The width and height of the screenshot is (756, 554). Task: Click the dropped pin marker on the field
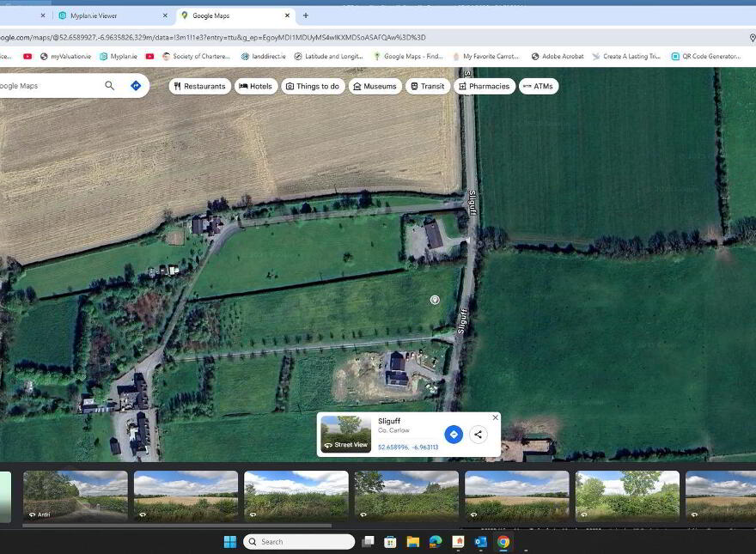pyautogui.click(x=435, y=300)
